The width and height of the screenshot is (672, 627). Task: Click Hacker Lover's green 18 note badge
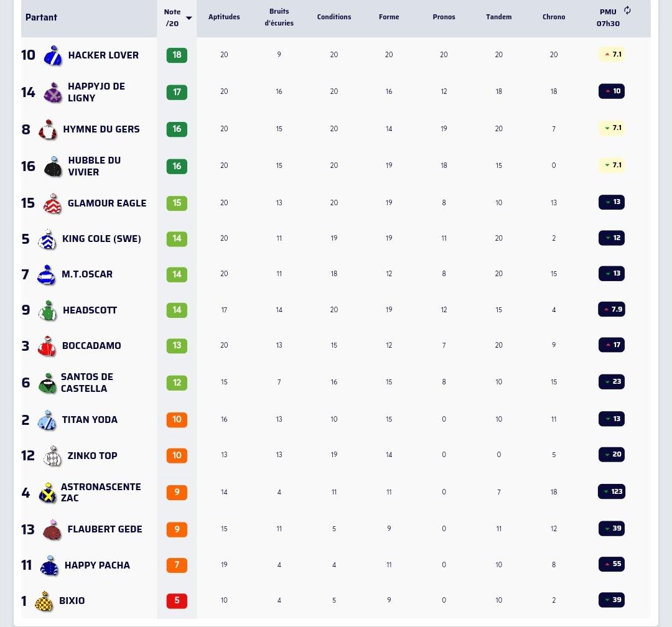[177, 55]
